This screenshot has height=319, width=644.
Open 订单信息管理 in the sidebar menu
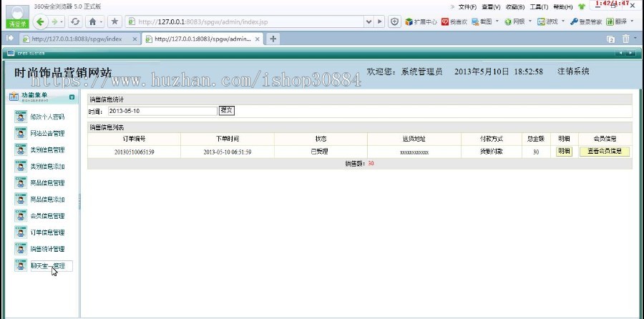(x=47, y=232)
